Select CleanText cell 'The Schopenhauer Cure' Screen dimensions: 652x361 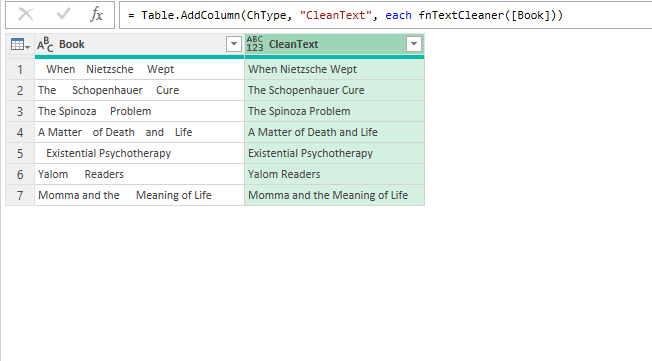point(334,90)
